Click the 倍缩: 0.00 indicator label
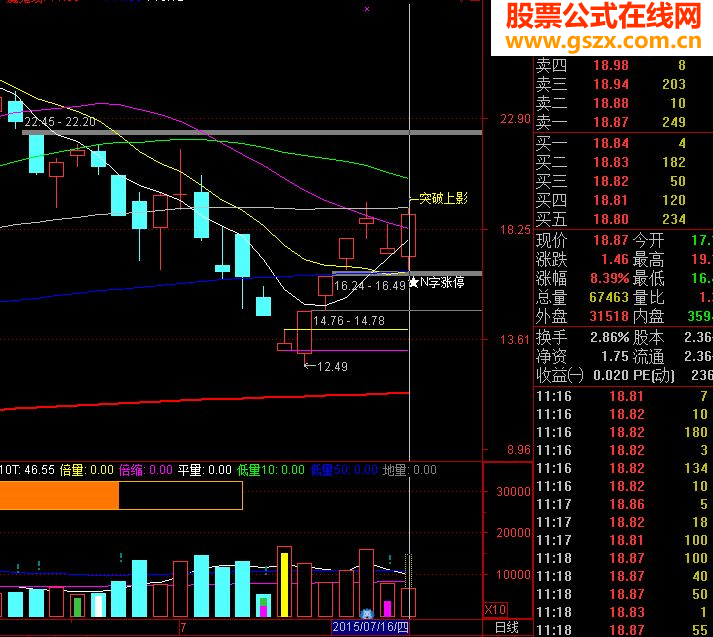Screen dimensions: 713x637 click(146, 470)
